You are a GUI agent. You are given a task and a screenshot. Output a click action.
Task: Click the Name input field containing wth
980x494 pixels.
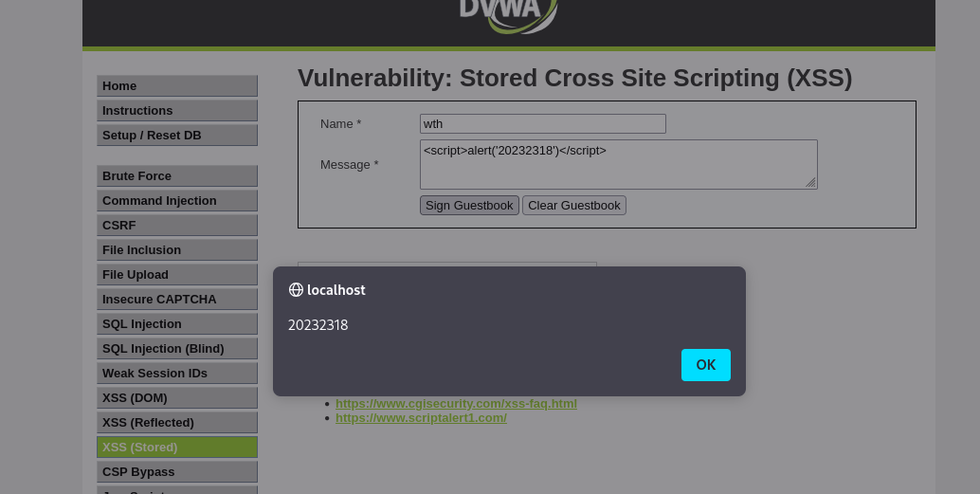pos(542,124)
